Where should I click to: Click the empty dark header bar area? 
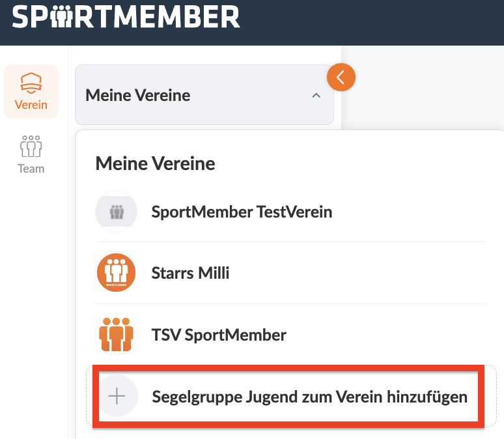coord(371,22)
